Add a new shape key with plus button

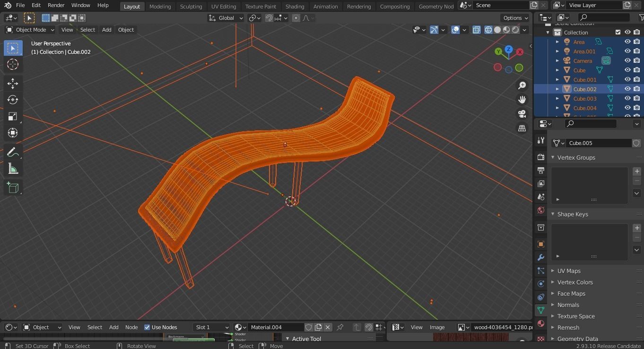637,228
